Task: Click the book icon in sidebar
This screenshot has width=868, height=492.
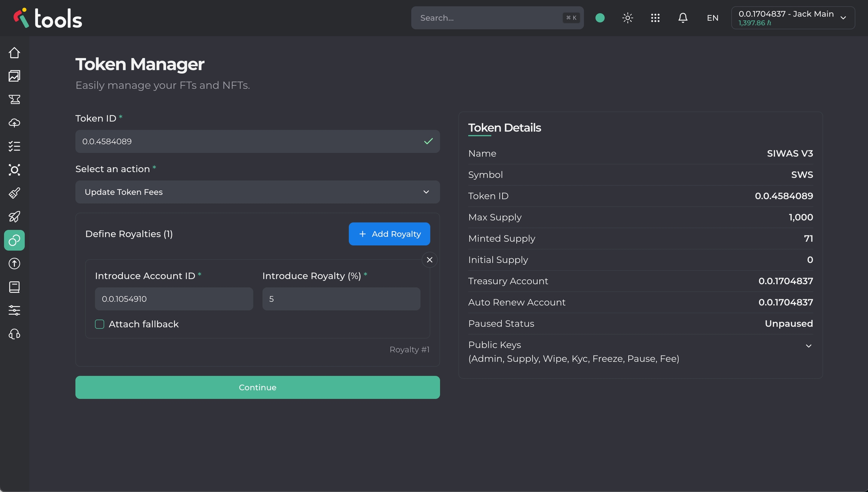Action: 14,287
